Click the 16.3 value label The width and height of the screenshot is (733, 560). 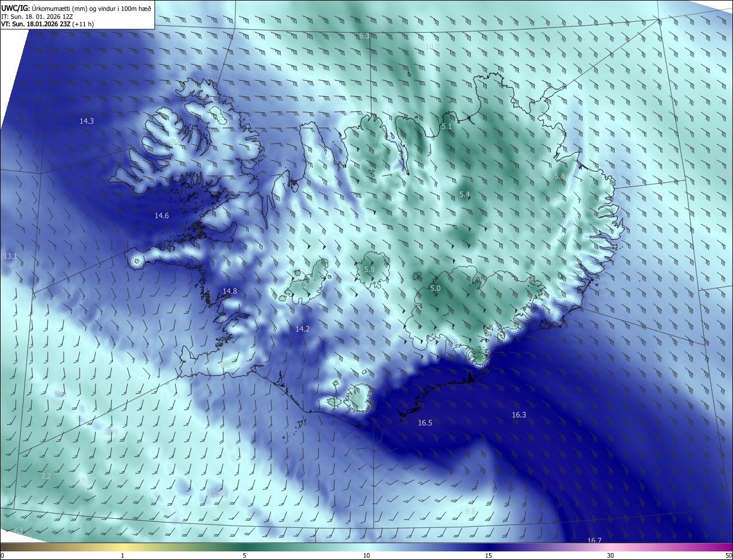tap(519, 415)
